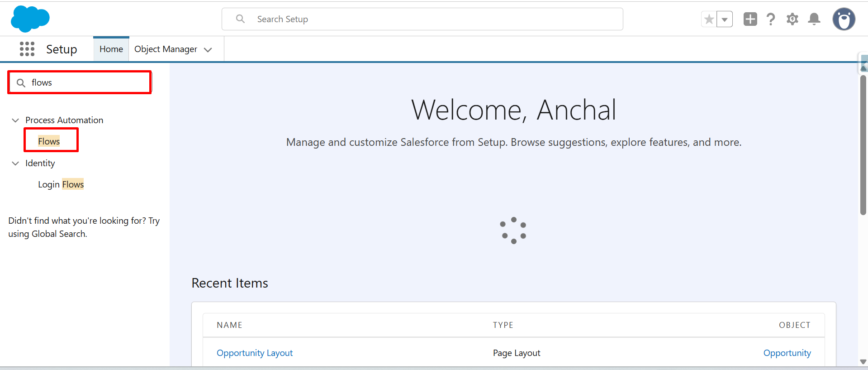Open the setup gear icon
This screenshot has height=370, width=868.
pyautogui.click(x=792, y=19)
